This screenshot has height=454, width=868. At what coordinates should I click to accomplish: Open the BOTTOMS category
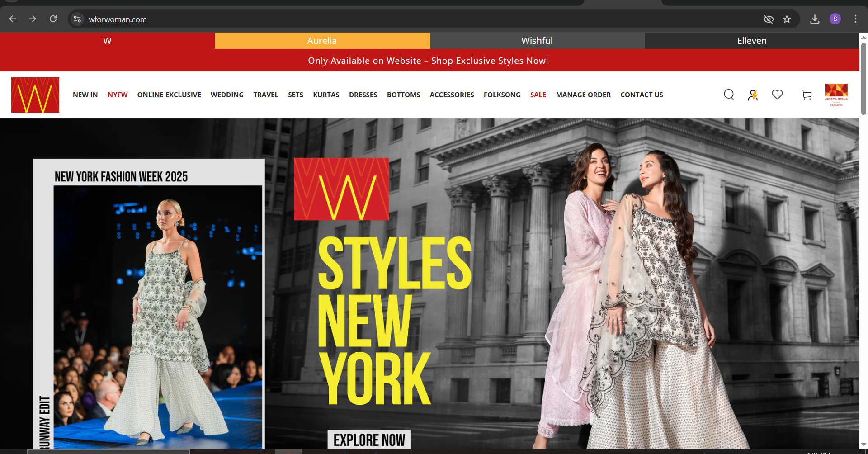[404, 95]
